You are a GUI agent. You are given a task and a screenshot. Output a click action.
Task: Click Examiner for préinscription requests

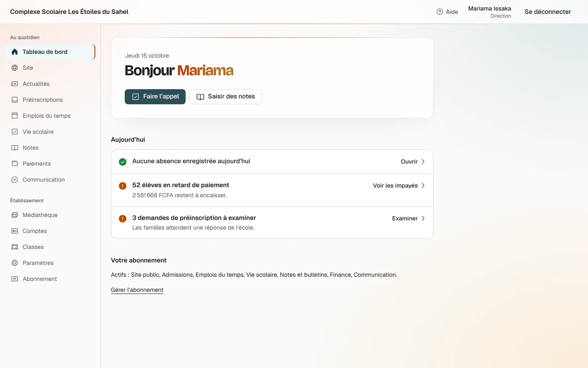click(x=409, y=218)
